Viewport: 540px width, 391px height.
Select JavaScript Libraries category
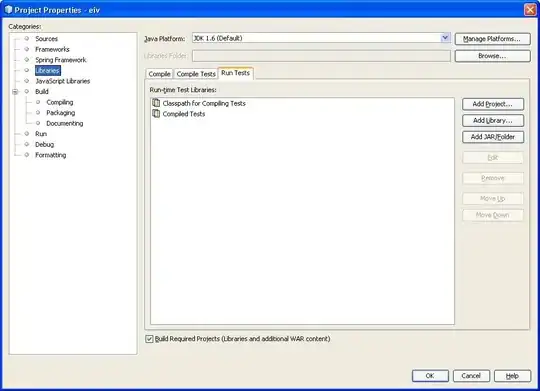(63, 81)
